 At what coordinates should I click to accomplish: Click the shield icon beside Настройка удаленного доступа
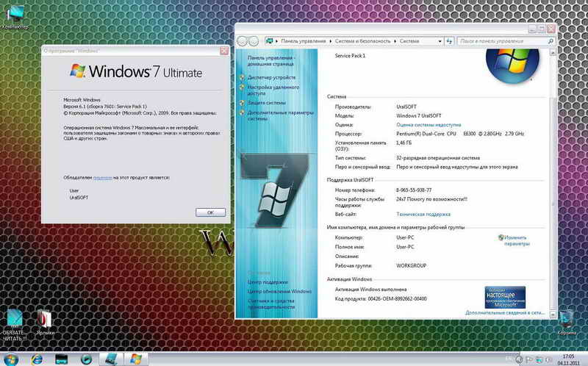243,87
